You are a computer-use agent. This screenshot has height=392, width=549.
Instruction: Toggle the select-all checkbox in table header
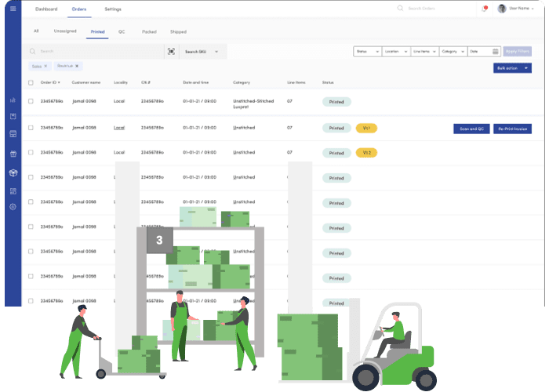31,82
